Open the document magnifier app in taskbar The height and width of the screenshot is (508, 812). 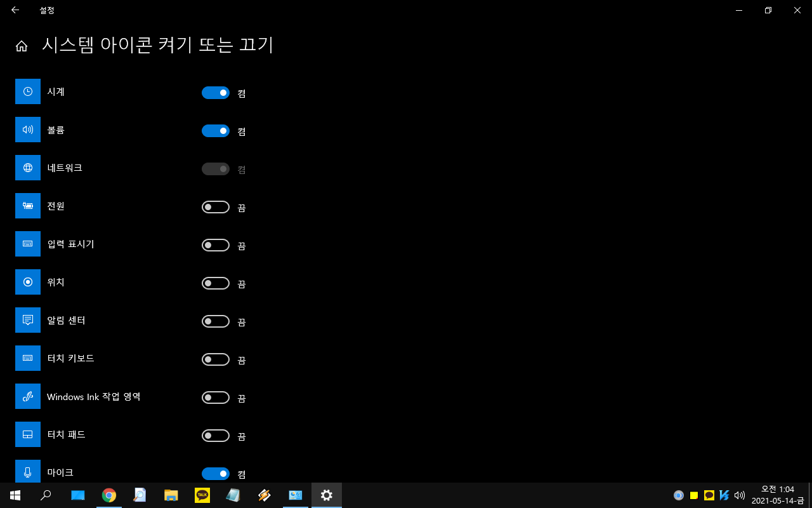coord(140,495)
